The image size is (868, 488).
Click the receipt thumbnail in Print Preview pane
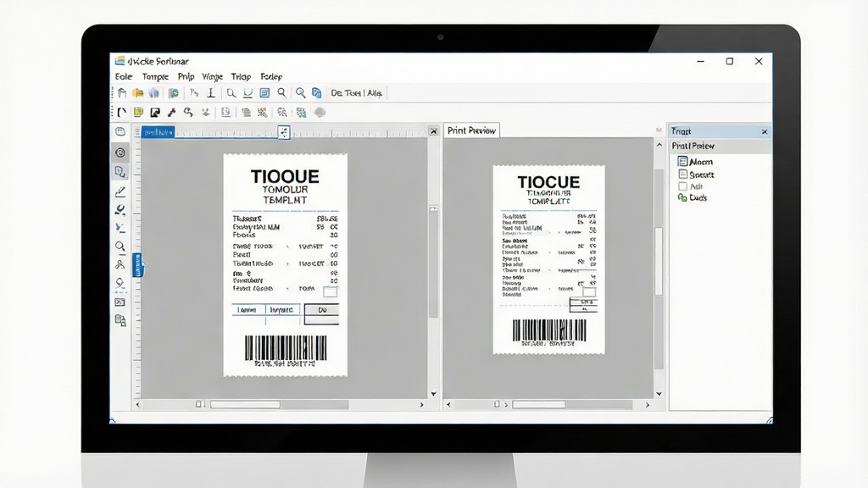pyautogui.click(x=548, y=259)
